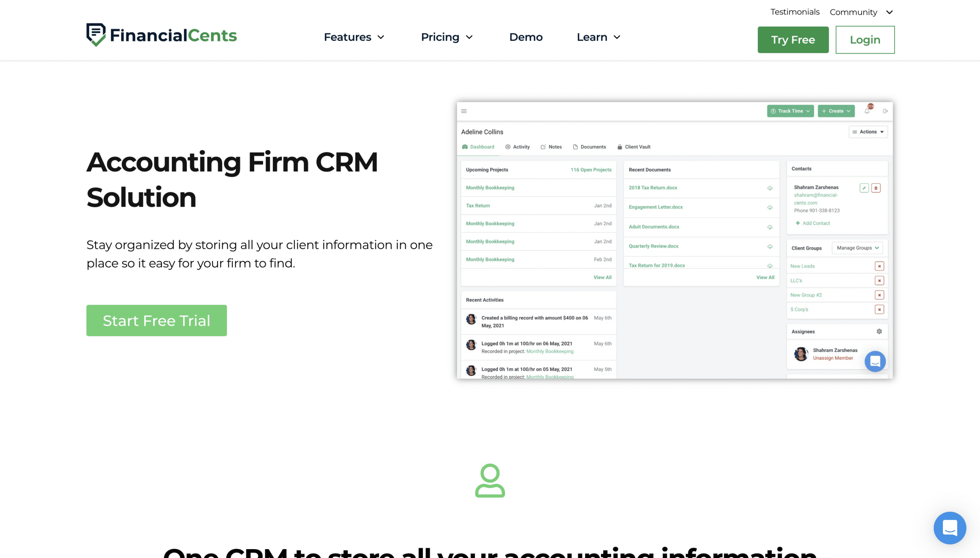Edit Shahram Zarshenas contact pencil icon
The image size is (980, 558).
[x=864, y=188]
